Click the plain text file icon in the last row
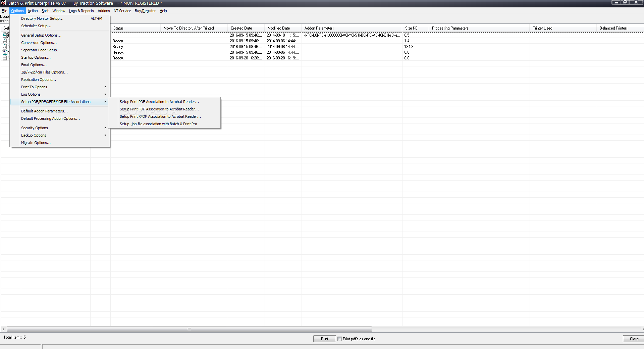The width and height of the screenshot is (644, 349). 5,58
